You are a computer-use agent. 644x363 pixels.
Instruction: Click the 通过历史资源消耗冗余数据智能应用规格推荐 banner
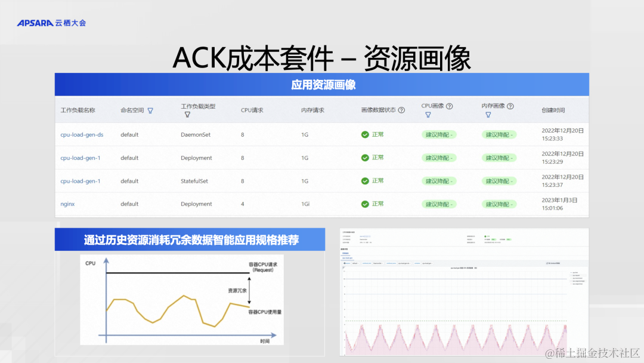click(190, 239)
